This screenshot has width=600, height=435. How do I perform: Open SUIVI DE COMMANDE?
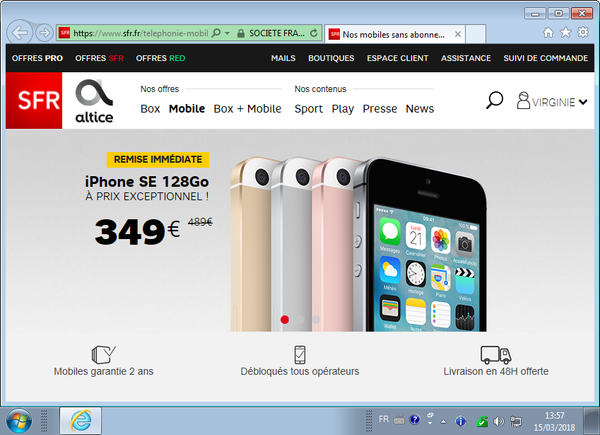click(x=546, y=58)
